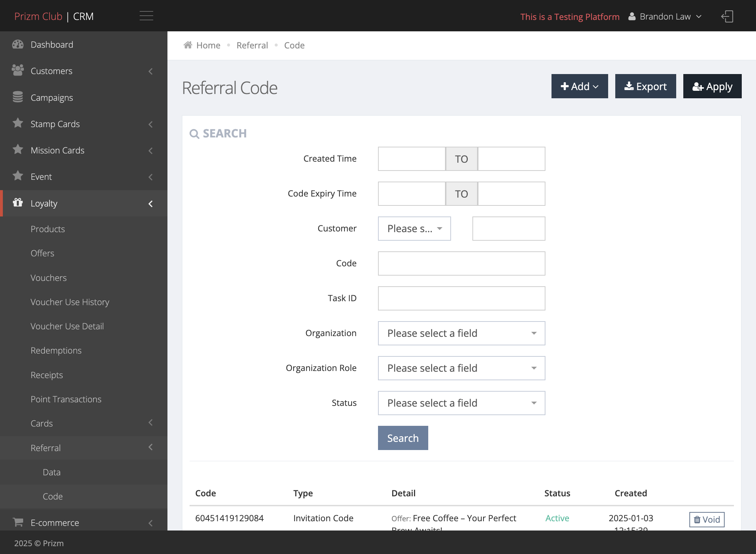Open the Vouchers menu item
The image size is (756, 554).
(x=48, y=278)
